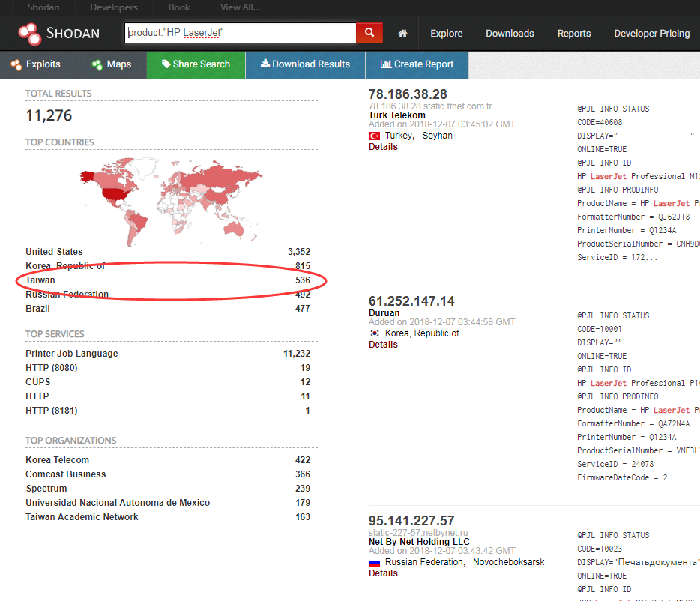
Task: Filter results by Taiwan country
Action: (x=40, y=280)
